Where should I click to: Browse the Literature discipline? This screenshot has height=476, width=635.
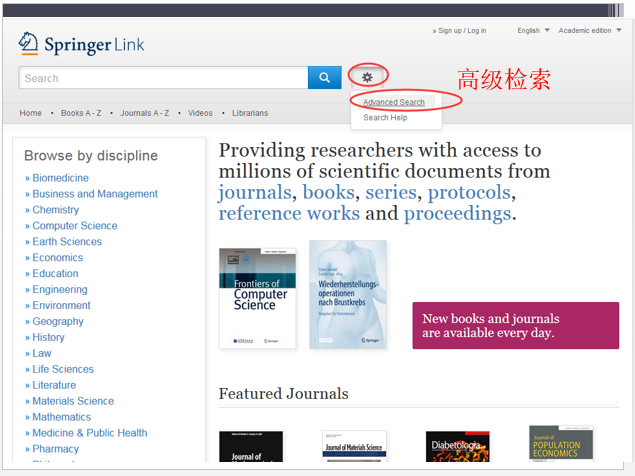point(54,385)
